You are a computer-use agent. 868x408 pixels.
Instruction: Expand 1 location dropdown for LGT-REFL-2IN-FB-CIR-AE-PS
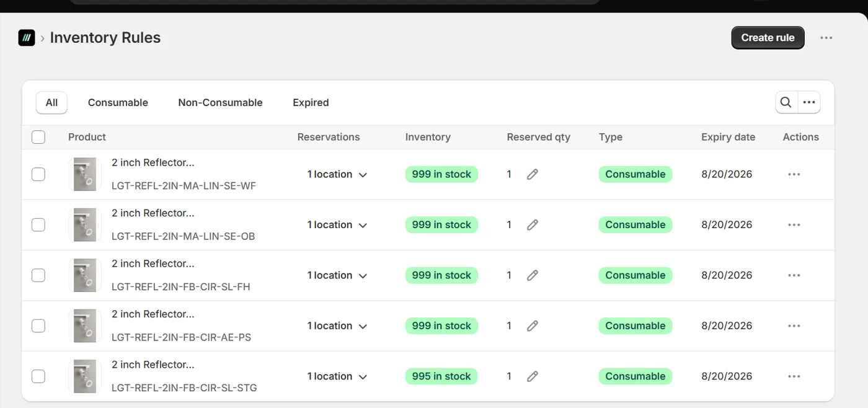[337, 326]
